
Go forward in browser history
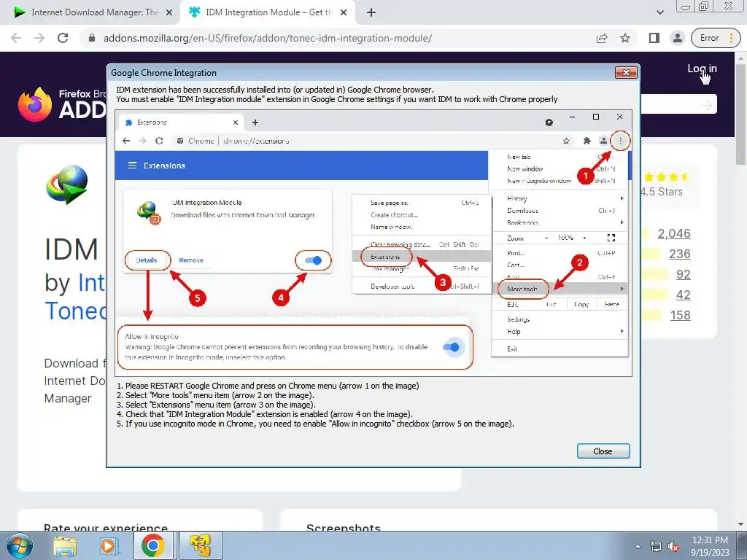pyautogui.click(x=39, y=38)
